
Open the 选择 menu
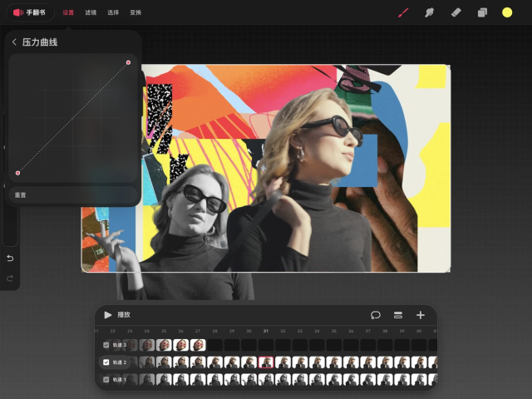(x=113, y=12)
